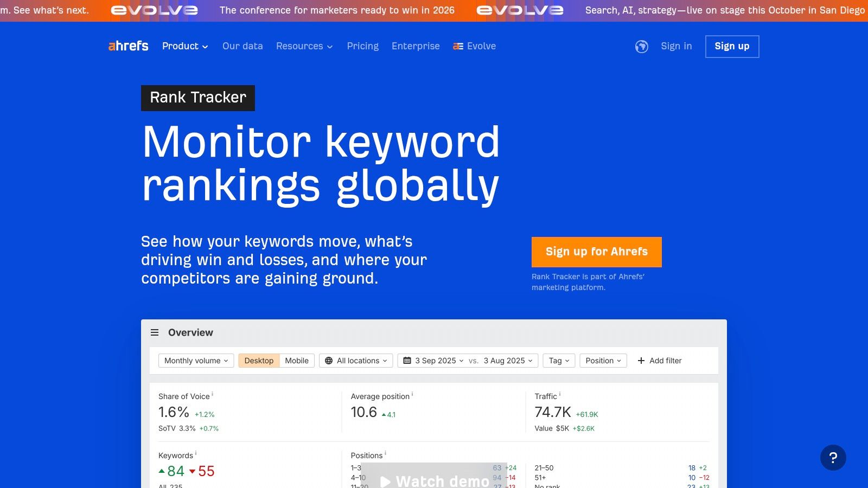This screenshot has height=488, width=868.
Task: Open the Tag filter dropdown
Action: [x=559, y=361]
